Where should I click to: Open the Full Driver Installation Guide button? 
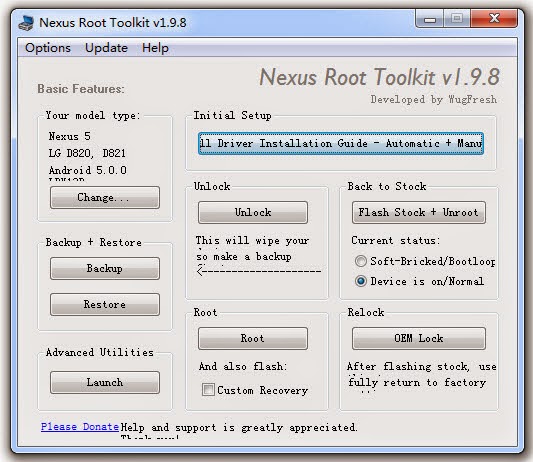pyautogui.click(x=341, y=143)
